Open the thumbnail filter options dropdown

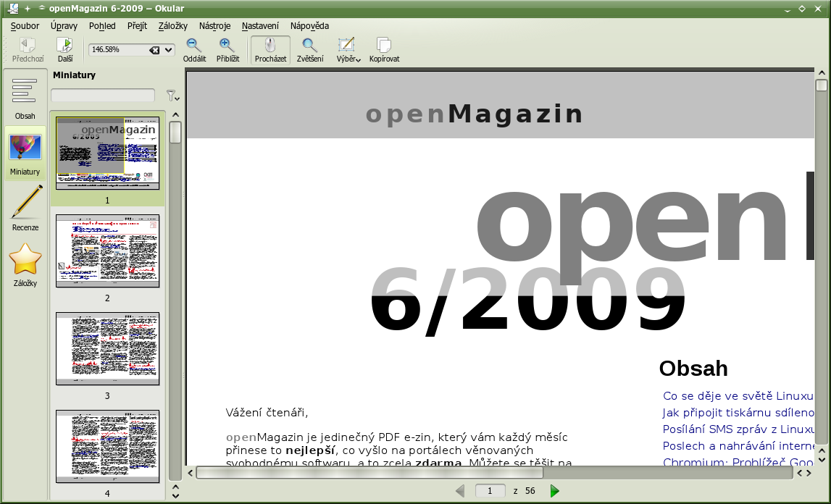pos(172,96)
